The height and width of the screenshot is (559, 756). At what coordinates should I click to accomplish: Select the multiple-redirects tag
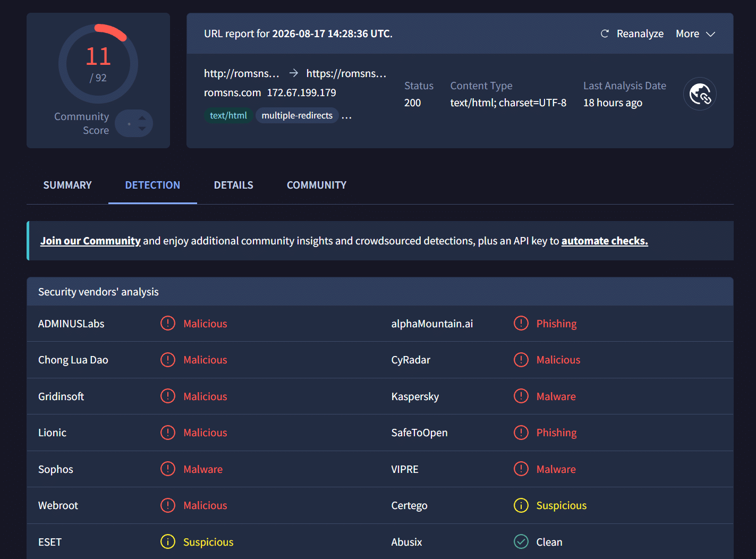click(297, 115)
